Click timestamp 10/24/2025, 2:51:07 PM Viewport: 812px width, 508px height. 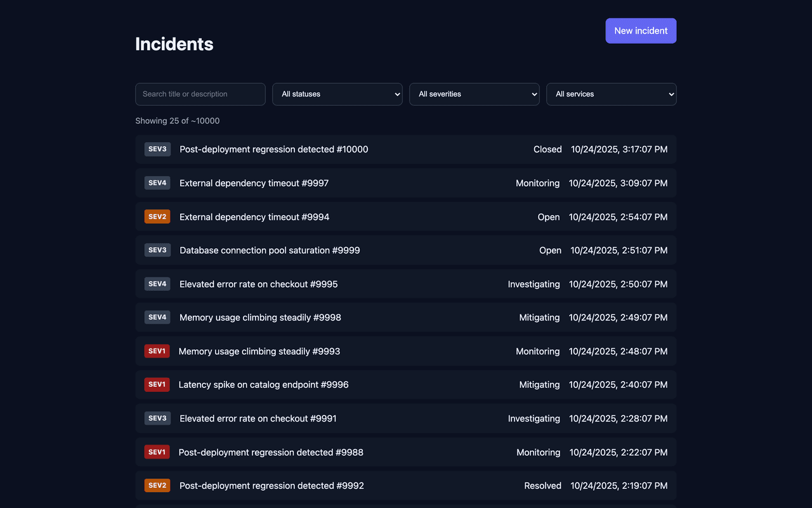(x=619, y=250)
